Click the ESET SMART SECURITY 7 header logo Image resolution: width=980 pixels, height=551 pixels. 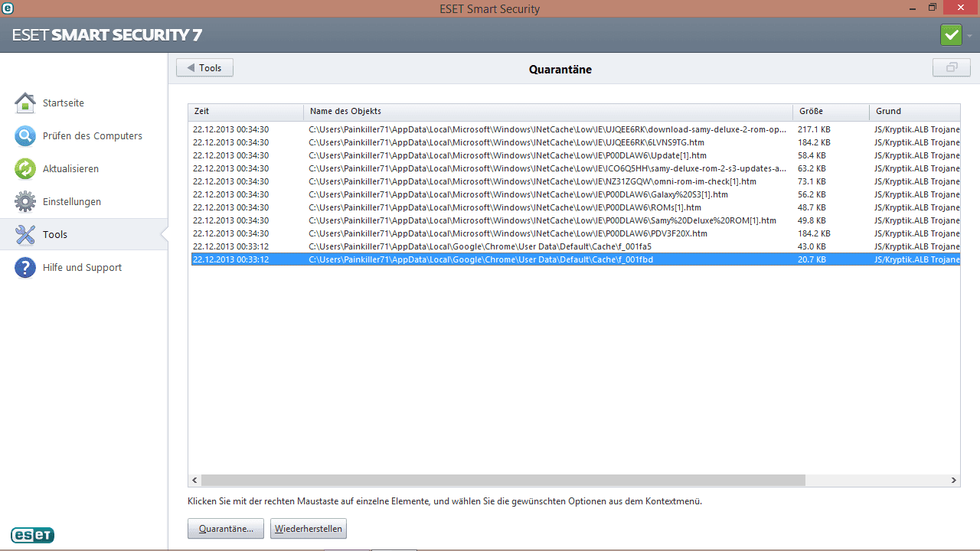click(x=107, y=35)
